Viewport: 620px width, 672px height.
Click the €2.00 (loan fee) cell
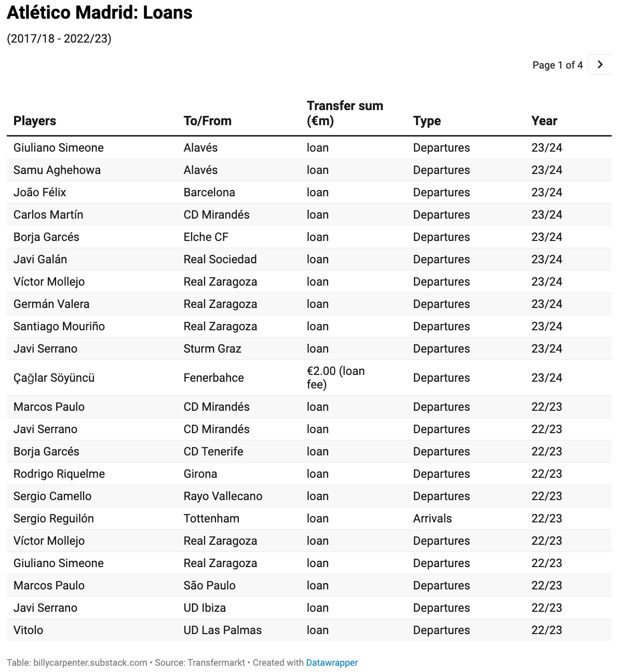coord(336,378)
